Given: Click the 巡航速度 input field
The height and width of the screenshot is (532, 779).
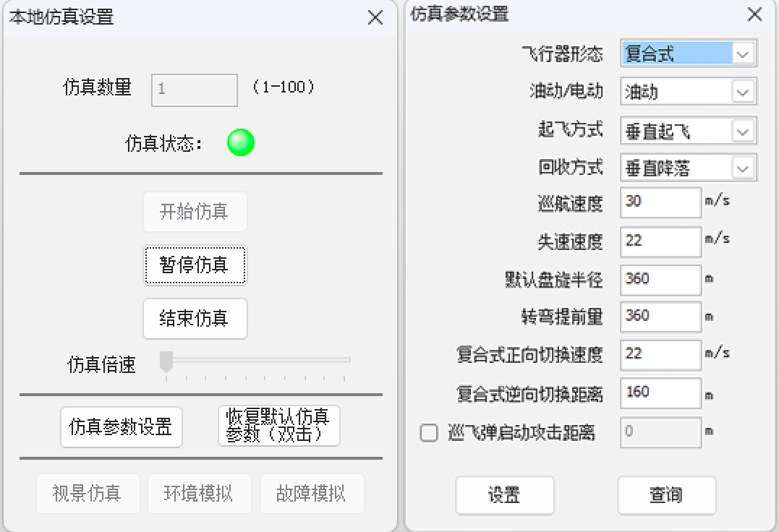Looking at the screenshot, I should (x=660, y=202).
